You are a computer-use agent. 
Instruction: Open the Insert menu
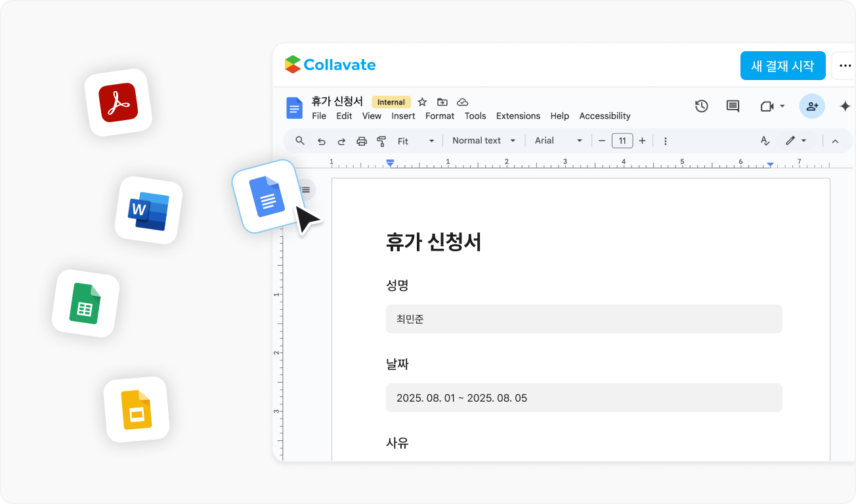pyautogui.click(x=403, y=115)
